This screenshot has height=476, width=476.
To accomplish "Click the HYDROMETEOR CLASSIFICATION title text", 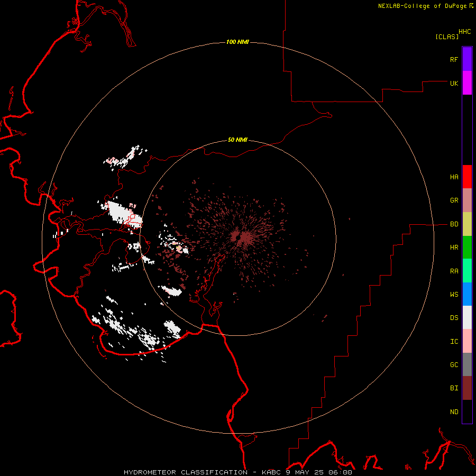I will click(x=186, y=472).
